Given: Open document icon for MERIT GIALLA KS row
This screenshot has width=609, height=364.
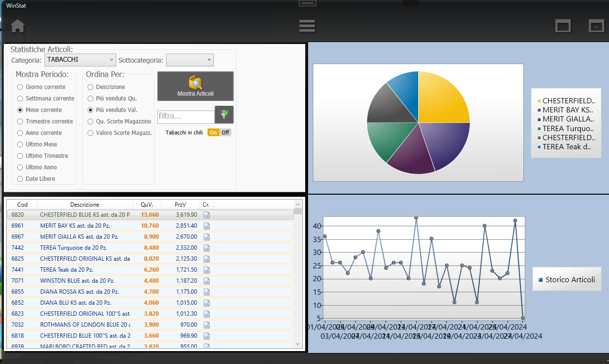Looking at the screenshot, I should pyautogui.click(x=207, y=237).
